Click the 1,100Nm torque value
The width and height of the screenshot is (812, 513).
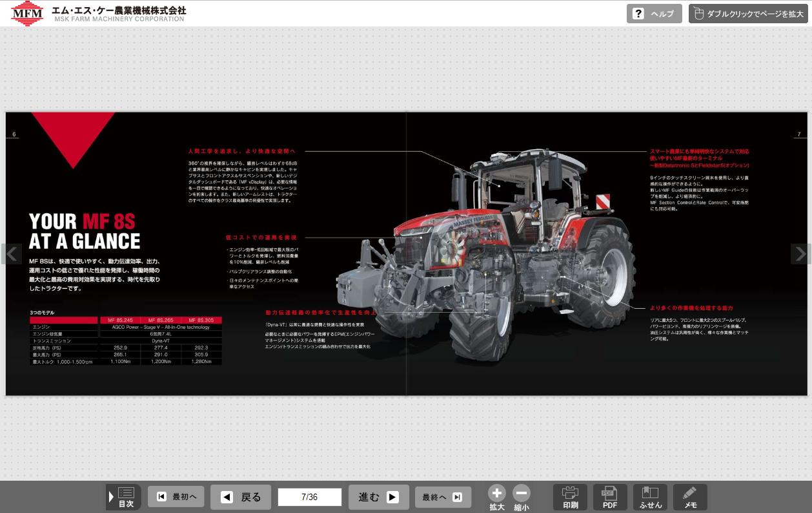(x=120, y=361)
